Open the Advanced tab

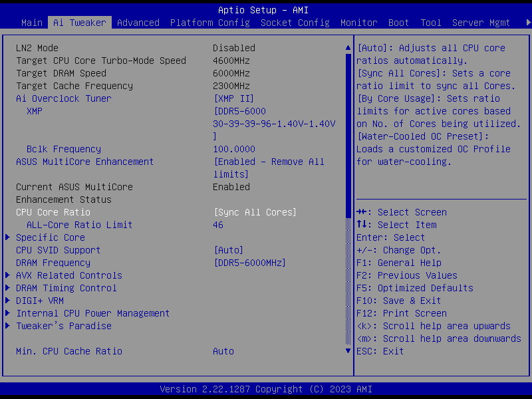coord(138,23)
